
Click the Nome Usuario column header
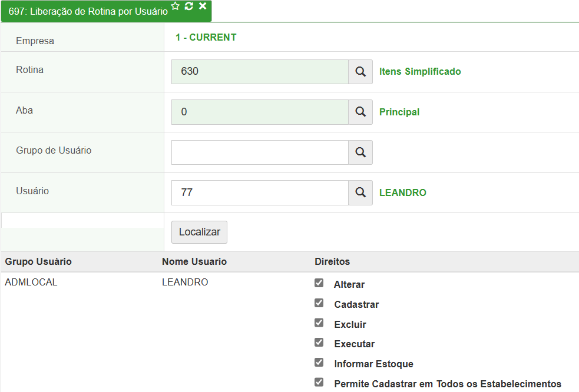click(x=194, y=261)
